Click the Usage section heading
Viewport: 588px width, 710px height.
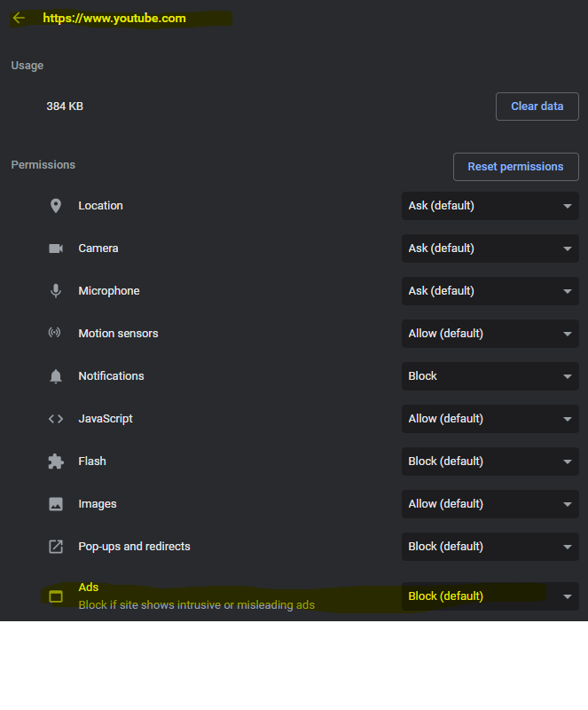[x=27, y=66]
